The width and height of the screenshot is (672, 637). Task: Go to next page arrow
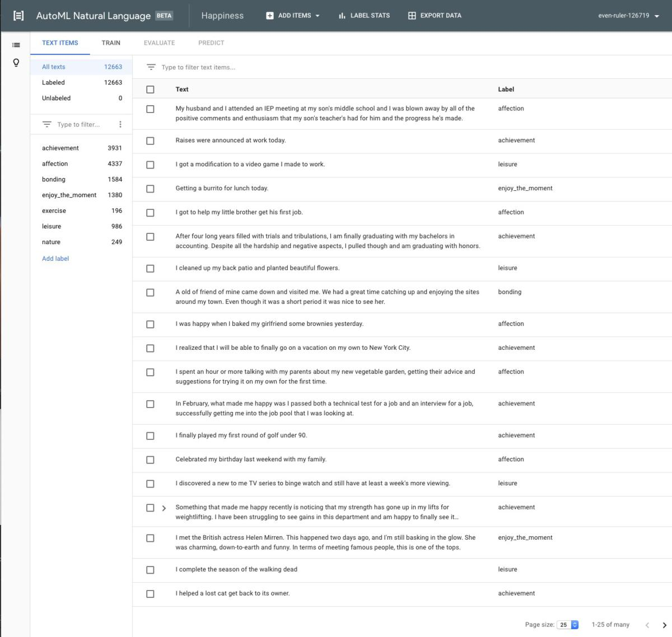tap(664, 625)
